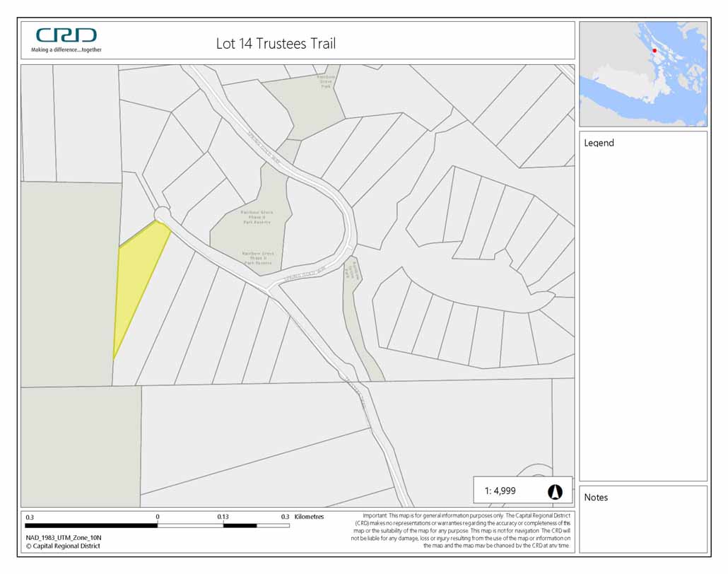This screenshot has height=574, width=728.
Task: Click the lower Rainbow Grove Phase II Park Reserve label
Action: point(258,257)
